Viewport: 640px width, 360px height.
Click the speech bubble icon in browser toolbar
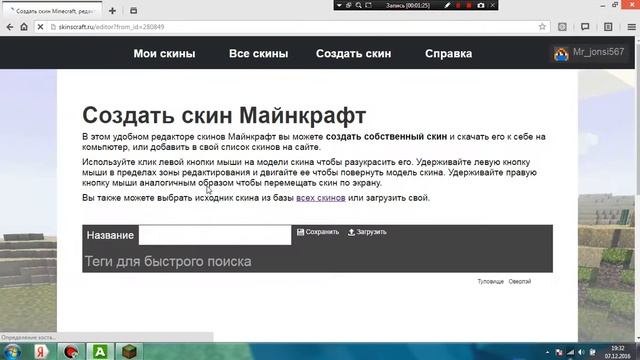coord(585,27)
